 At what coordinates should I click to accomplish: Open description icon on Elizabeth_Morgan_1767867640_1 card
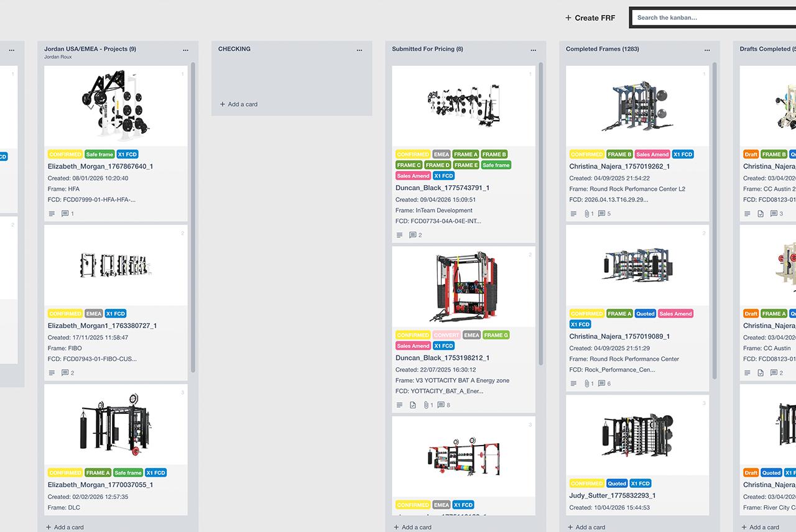52,214
